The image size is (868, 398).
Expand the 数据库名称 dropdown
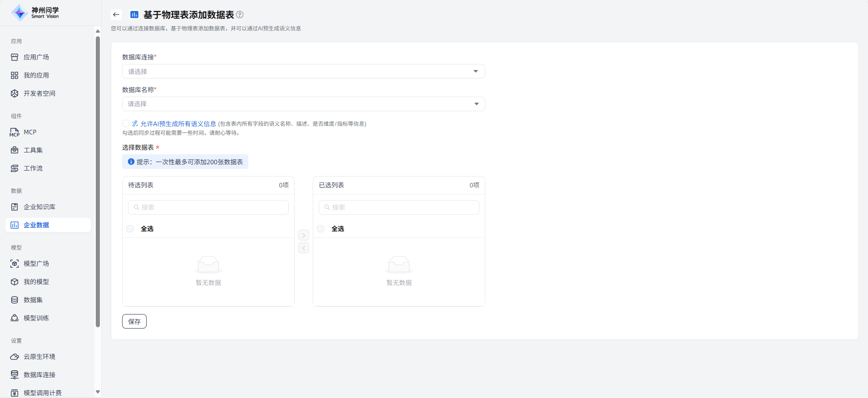point(303,104)
